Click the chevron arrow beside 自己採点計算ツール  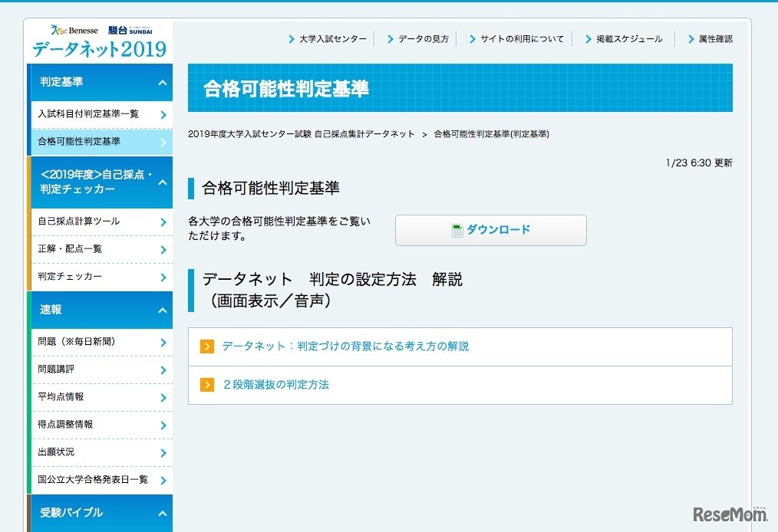[x=163, y=222]
